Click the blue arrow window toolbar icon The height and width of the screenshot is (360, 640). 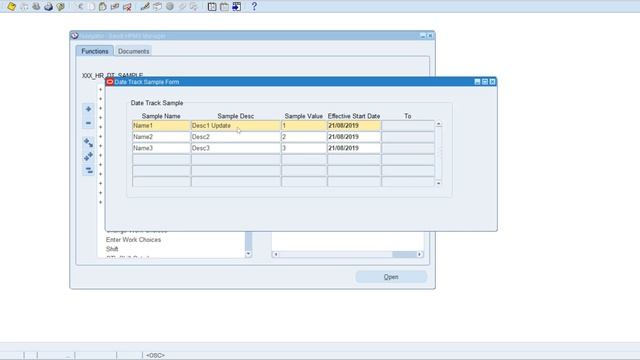click(236, 7)
